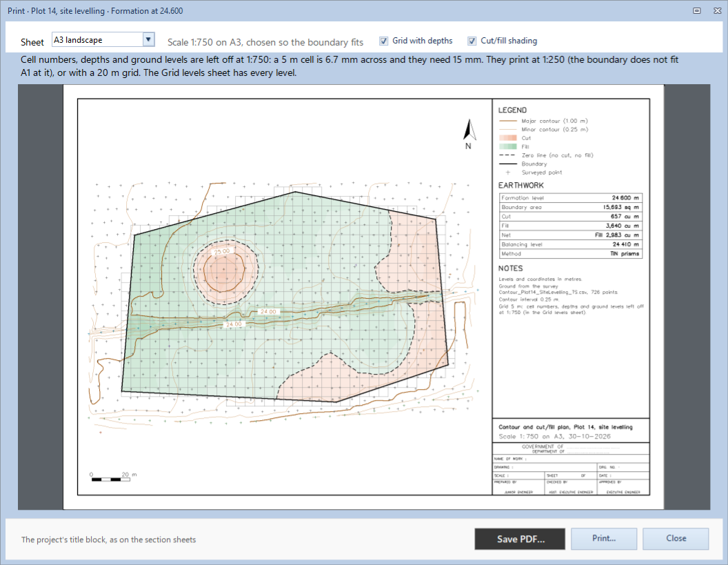Click the upper 24.00 contour label

coord(268,312)
